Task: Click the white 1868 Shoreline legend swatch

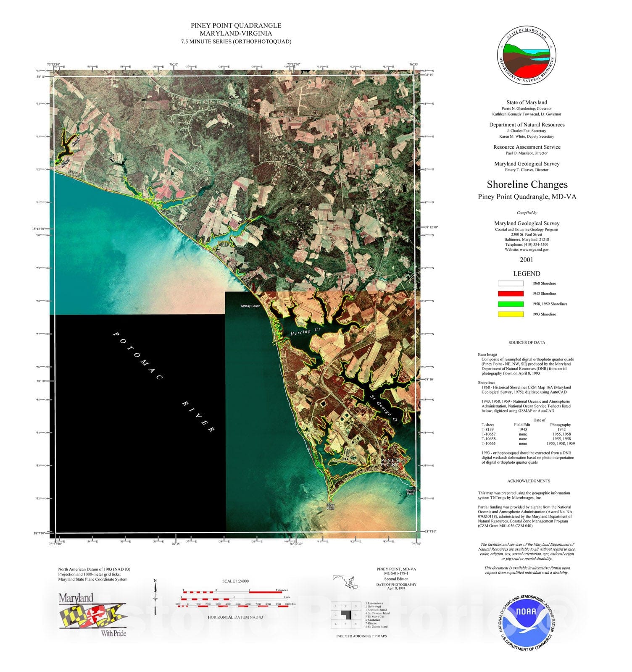Action: 511,283
